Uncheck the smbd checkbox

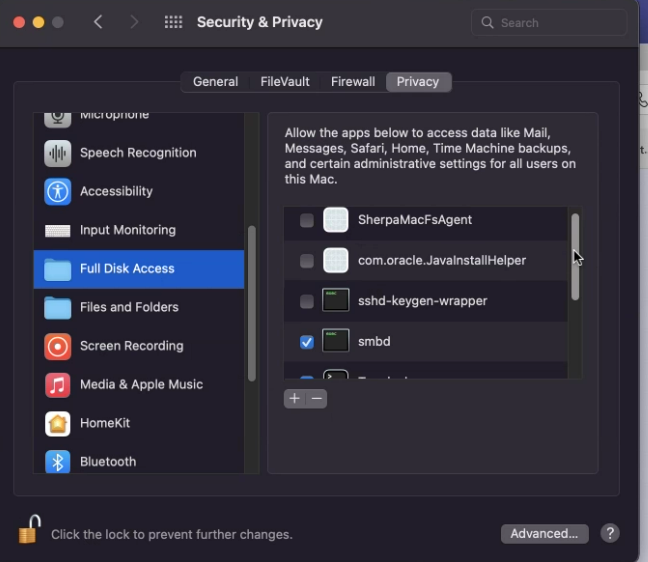click(307, 342)
